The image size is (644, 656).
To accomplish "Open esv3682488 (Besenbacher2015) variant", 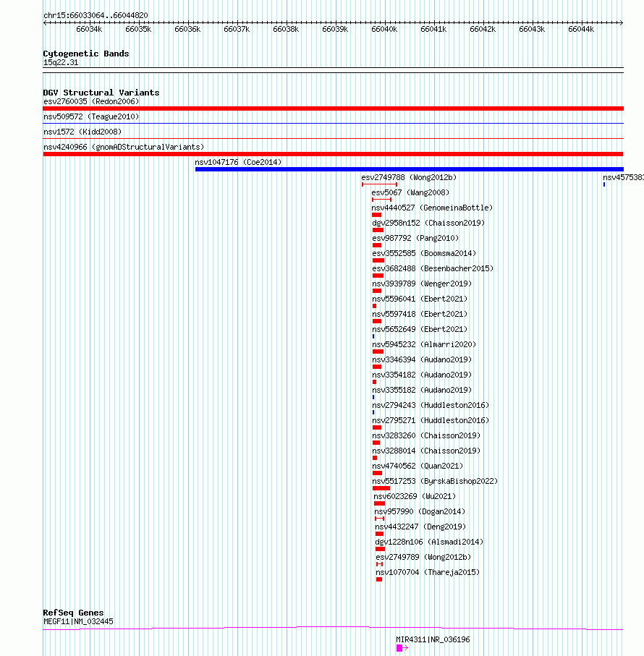I will [x=433, y=268].
